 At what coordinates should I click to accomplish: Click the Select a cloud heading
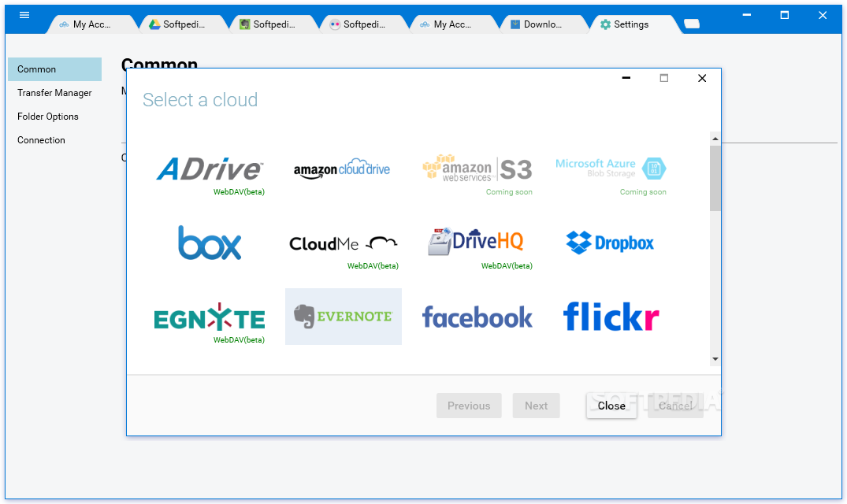coord(200,100)
